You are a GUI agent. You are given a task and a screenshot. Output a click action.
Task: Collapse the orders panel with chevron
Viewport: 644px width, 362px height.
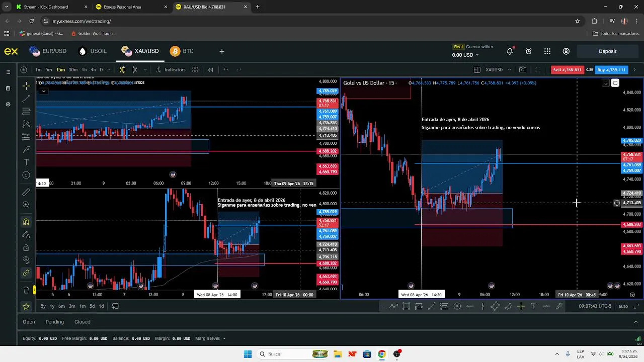[x=635, y=322]
